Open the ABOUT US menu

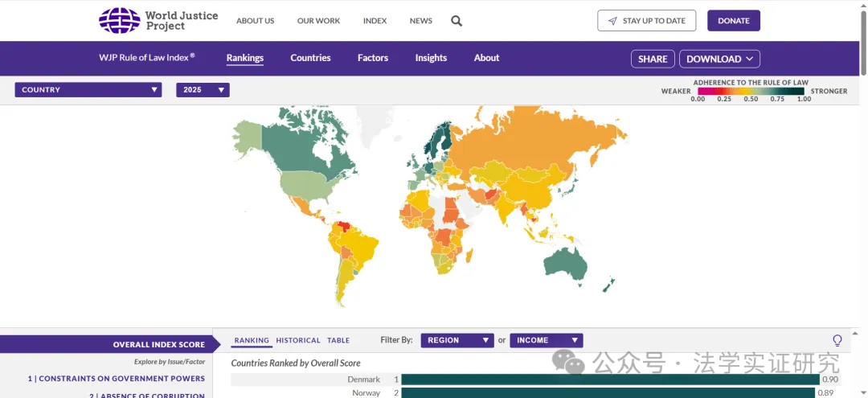[x=256, y=21]
